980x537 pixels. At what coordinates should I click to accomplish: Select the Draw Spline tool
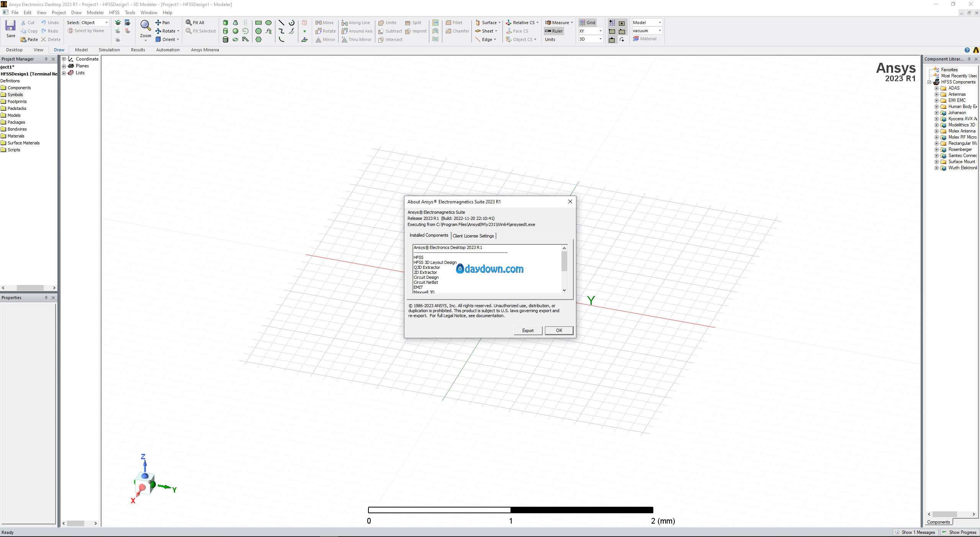281,31
